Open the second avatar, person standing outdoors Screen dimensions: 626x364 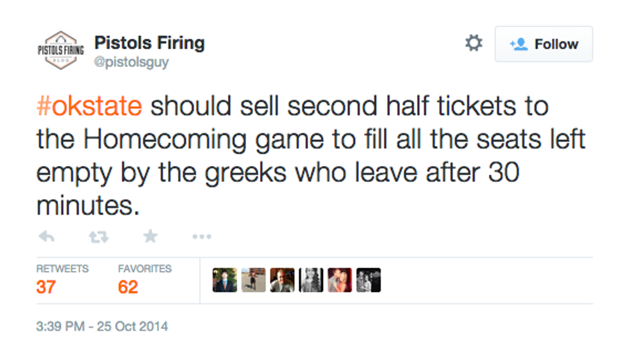254,280
